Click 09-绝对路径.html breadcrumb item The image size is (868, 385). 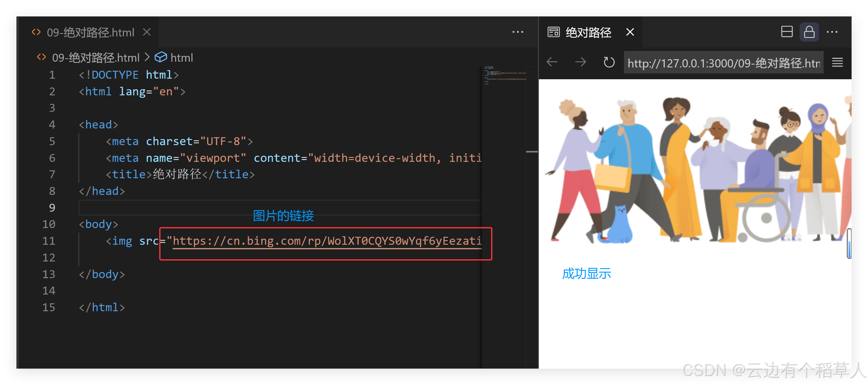(95, 58)
